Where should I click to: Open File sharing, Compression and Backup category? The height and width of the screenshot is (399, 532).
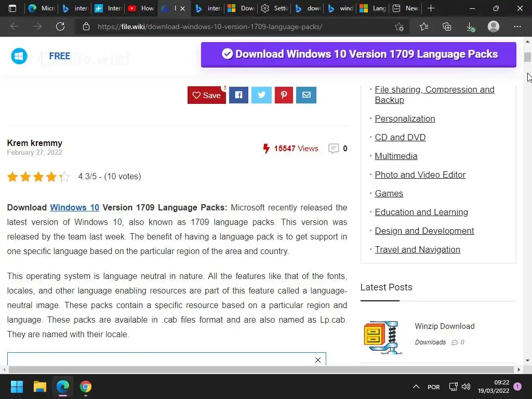tap(434, 95)
